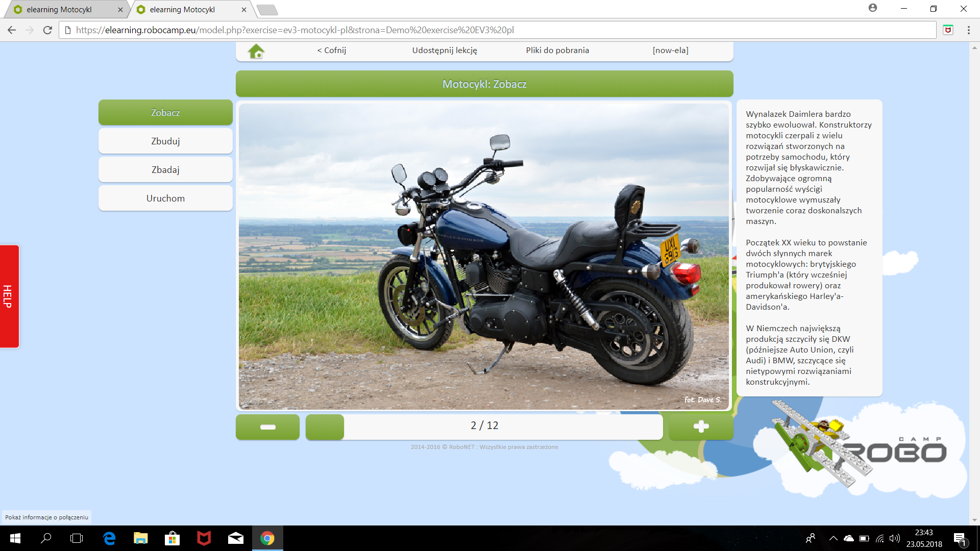The width and height of the screenshot is (980, 551).
Task: Reload the page
Action: tap(47, 30)
